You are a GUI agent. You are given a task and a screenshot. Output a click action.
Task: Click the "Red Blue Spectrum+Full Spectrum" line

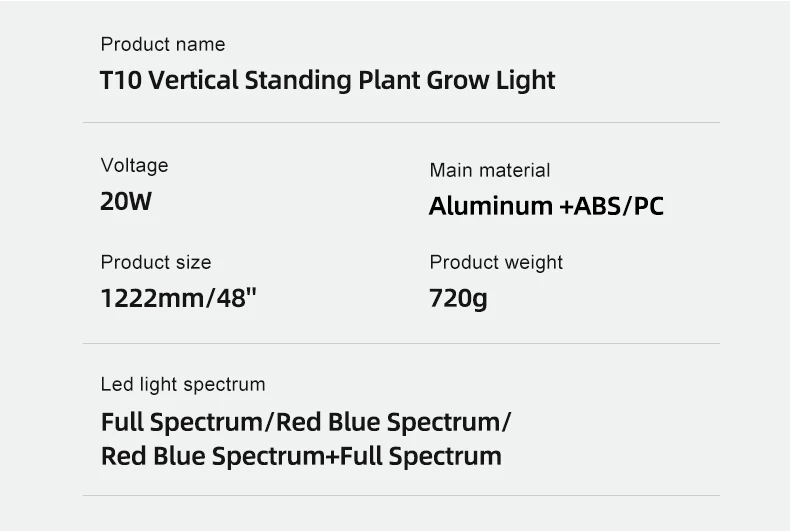click(x=301, y=457)
